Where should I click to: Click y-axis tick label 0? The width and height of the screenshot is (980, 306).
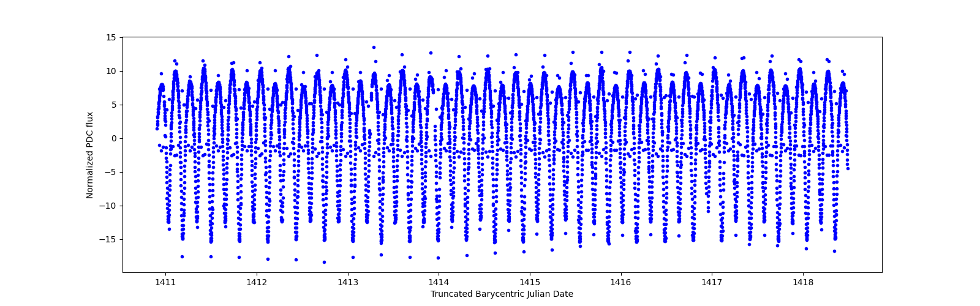(113, 138)
